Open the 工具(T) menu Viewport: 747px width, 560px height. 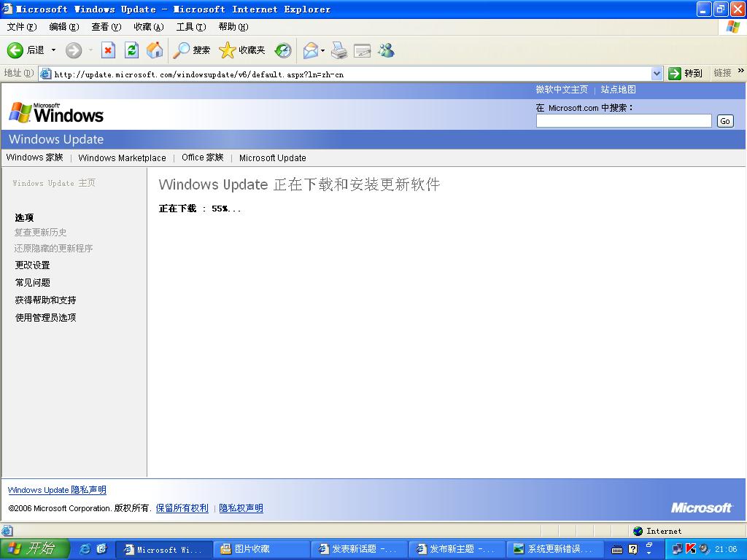(191, 27)
